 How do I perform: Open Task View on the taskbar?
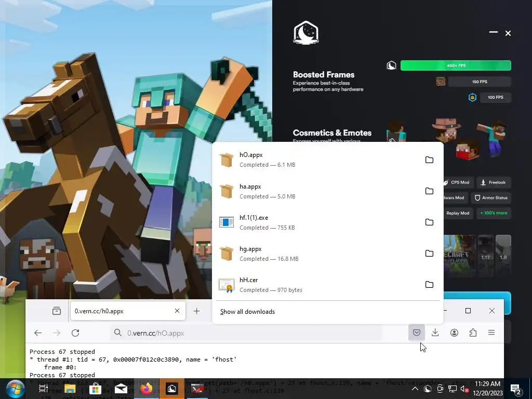pos(43,389)
